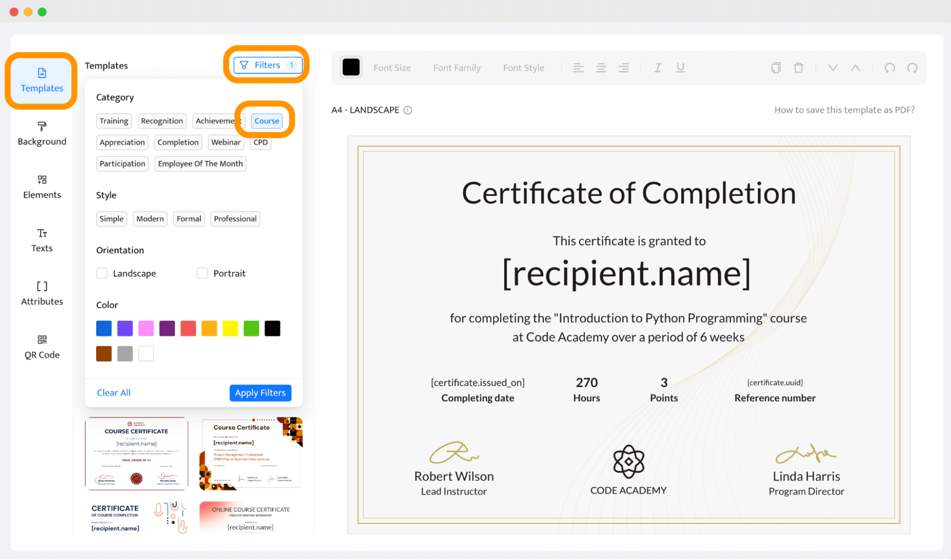The image size is (951, 560).
Task: Pick the yellow color filter
Action: coord(230,328)
